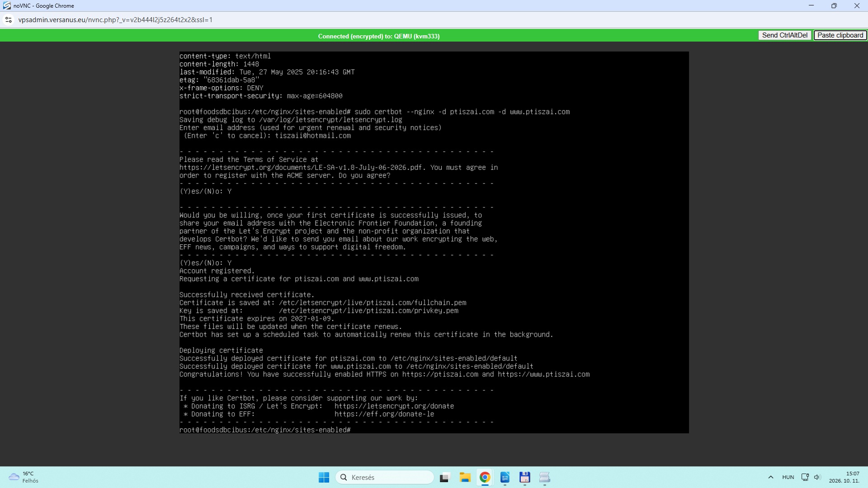Open the volume tray icon

(817, 477)
